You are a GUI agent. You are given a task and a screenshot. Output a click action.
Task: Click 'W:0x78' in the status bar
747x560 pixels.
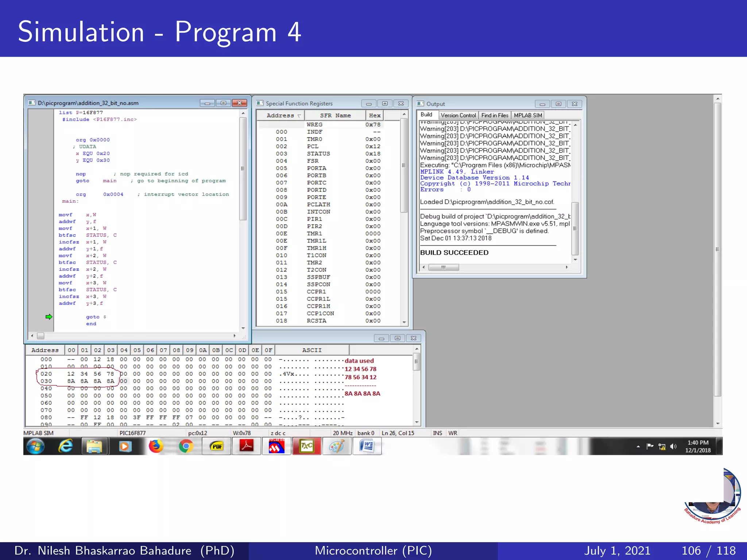(x=242, y=433)
